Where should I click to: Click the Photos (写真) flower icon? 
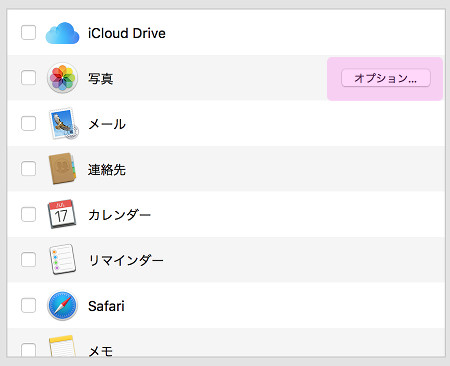[62, 78]
